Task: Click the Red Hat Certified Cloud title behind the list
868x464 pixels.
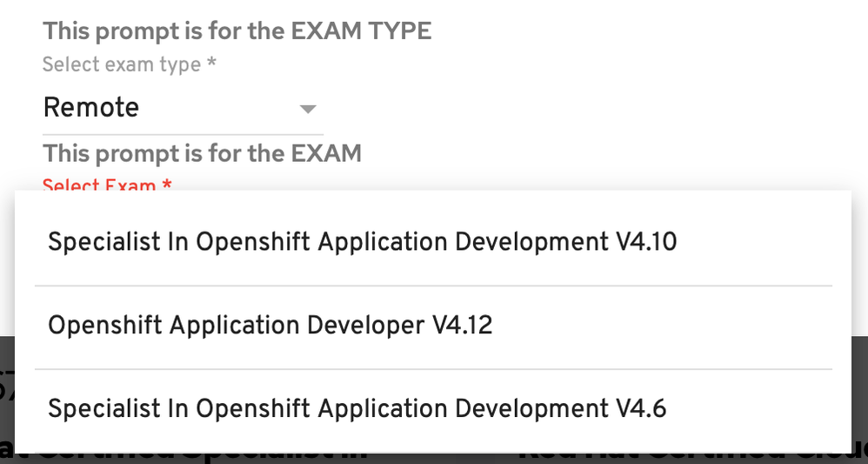Action: [696, 456]
